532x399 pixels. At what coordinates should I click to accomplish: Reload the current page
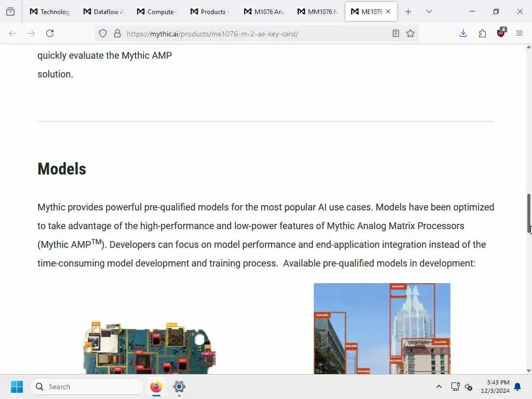point(50,33)
